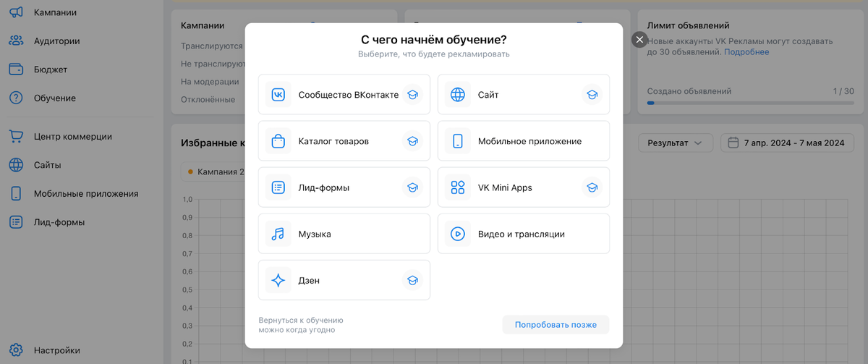Open the Центр коммерции cart icon
Image resolution: width=868 pixels, height=364 pixels.
pyautogui.click(x=16, y=136)
